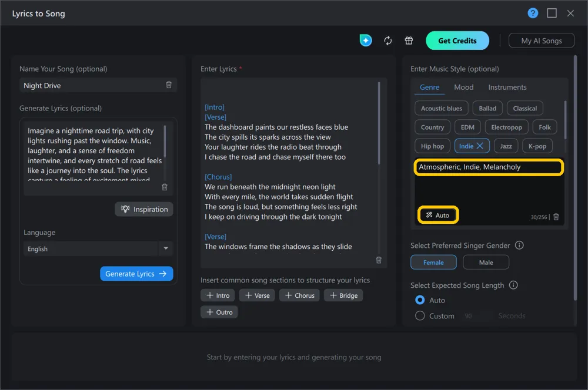Click the [Chorus] tag in lyrics
This screenshot has height=390, width=588.
[218, 177]
